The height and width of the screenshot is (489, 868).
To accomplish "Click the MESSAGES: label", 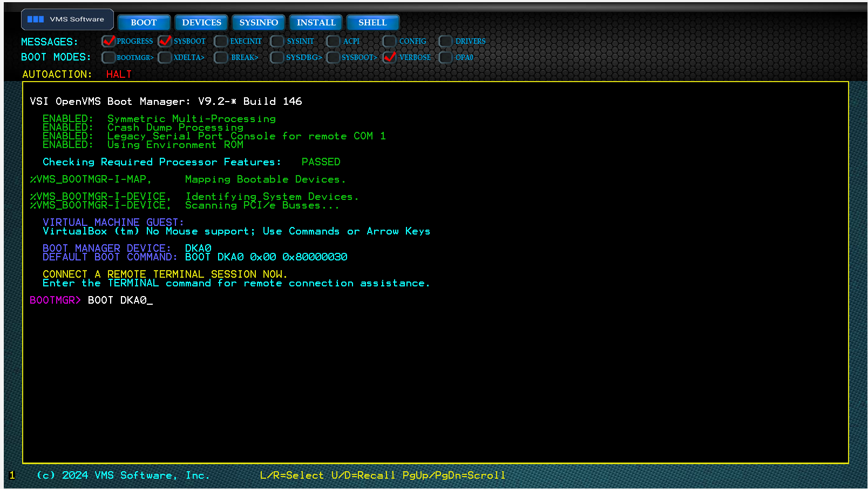I will click(x=49, y=42).
